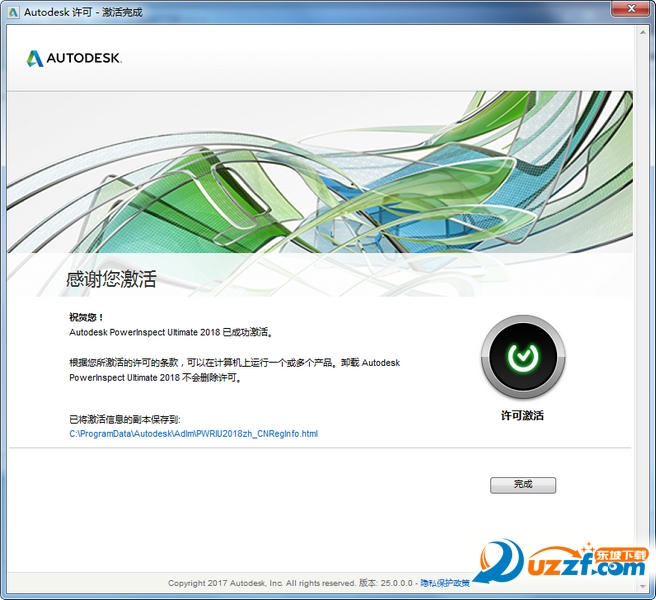Viewport: 656px width, 600px height.
Task: Close the Autodesk 许可 window
Action: (x=631, y=8)
